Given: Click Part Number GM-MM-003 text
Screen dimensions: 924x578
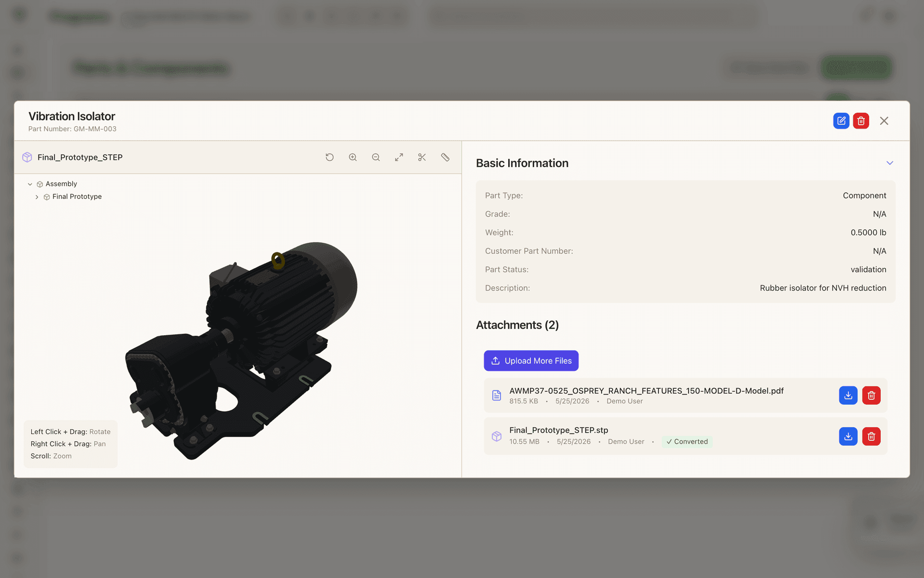Looking at the screenshot, I should click(x=72, y=129).
